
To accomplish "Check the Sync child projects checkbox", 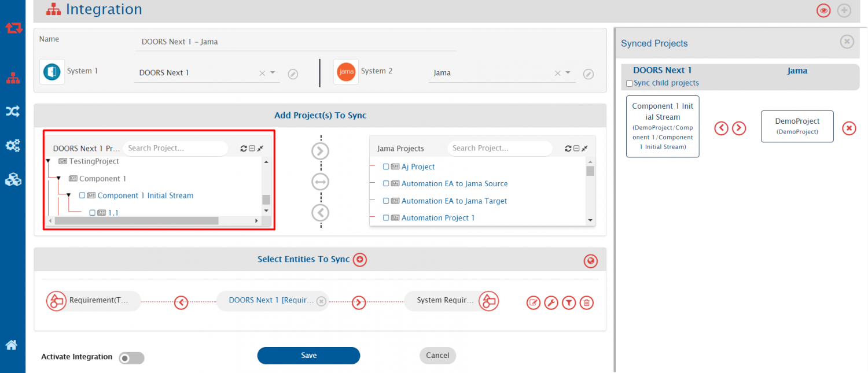I will [630, 83].
